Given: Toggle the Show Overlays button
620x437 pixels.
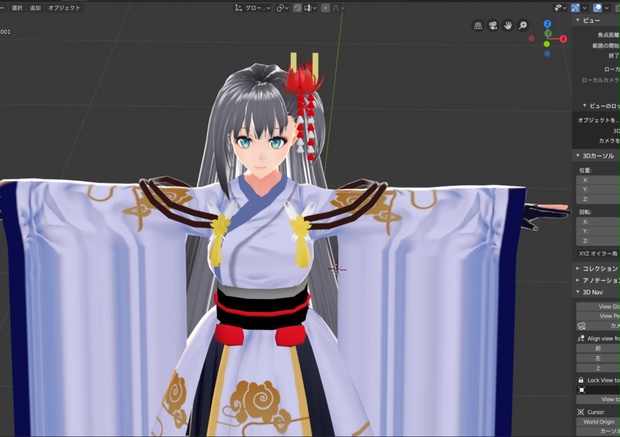Looking at the screenshot, I should (x=597, y=8).
